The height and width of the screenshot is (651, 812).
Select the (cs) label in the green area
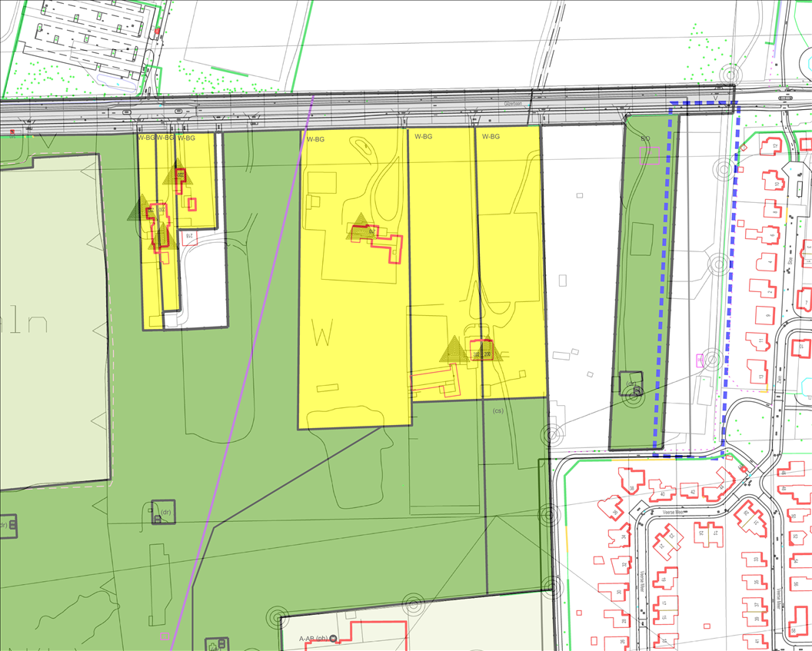coord(498,411)
